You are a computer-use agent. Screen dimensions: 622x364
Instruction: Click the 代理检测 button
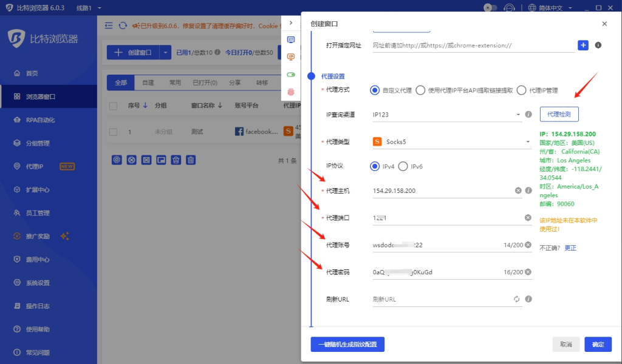coord(559,114)
